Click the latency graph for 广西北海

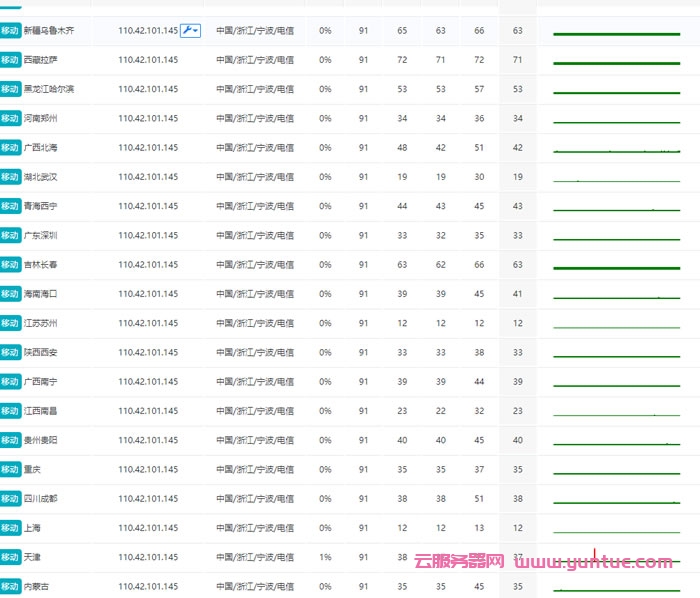[x=616, y=150]
